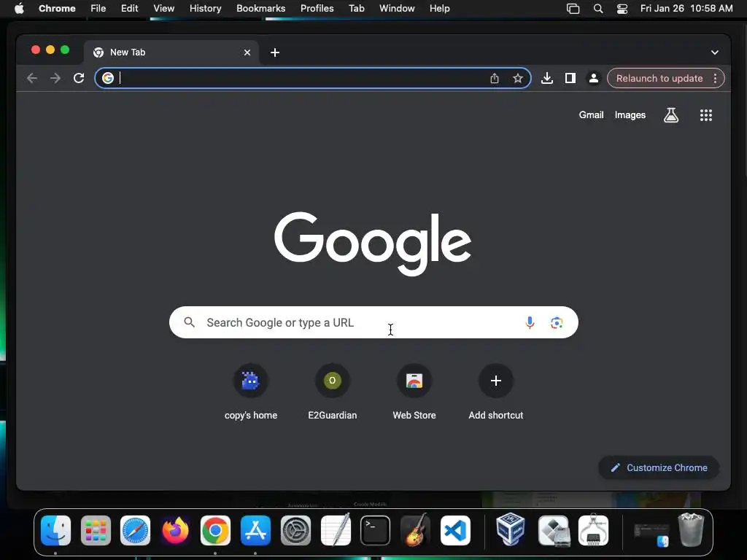Screen dimensions: 747x560
Task: Open App Store from the Dock
Action: (255, 531)
